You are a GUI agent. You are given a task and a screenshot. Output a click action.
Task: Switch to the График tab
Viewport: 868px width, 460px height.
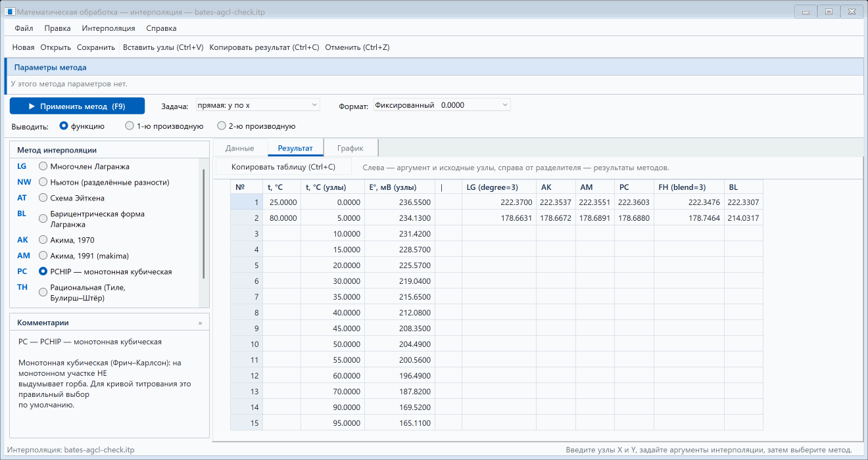(350, 148)
